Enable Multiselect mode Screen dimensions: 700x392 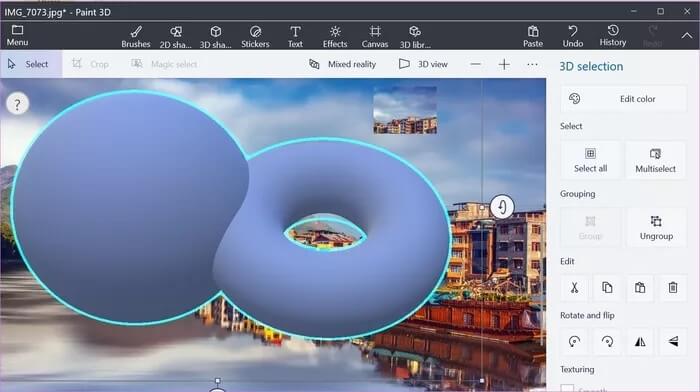[655, 160]
